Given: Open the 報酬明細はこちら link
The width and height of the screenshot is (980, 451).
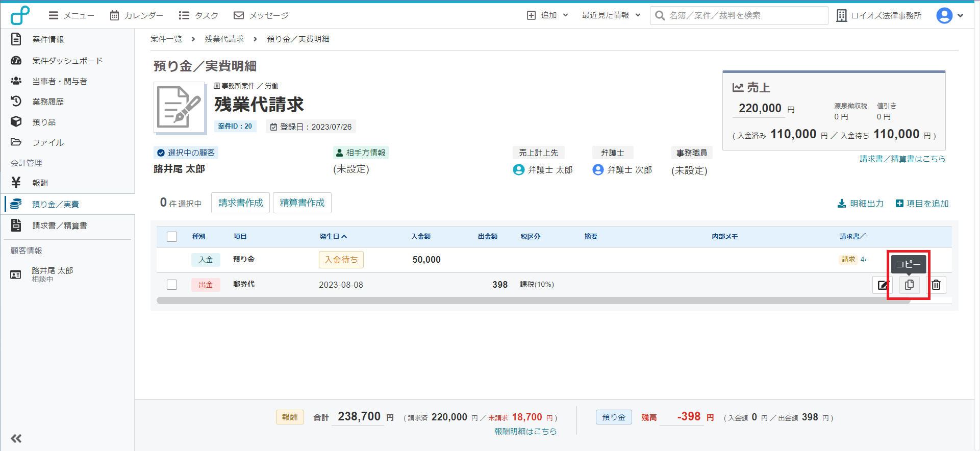Looking at the screenshot, I should click(x=525, y=432).
